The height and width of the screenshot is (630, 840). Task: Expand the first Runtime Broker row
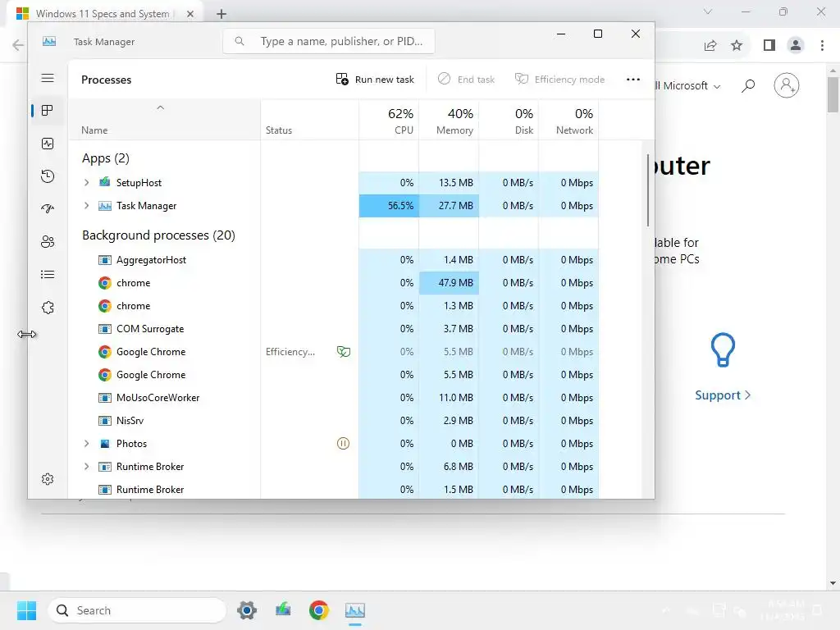(x=86, y=467)
